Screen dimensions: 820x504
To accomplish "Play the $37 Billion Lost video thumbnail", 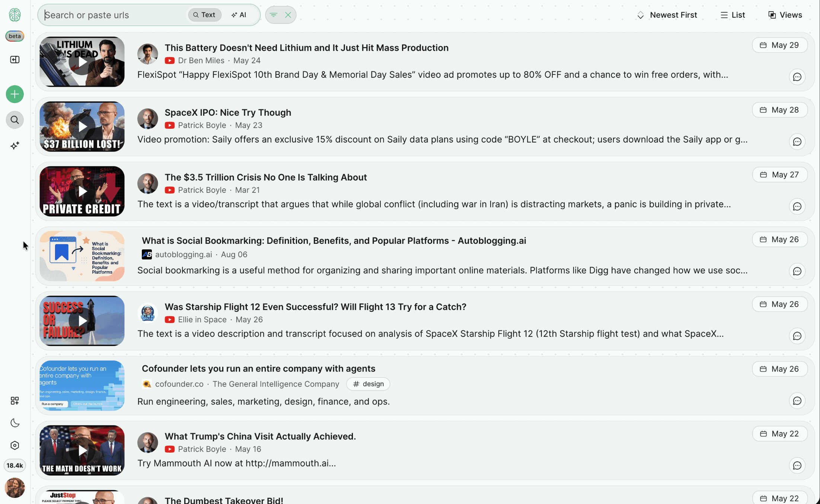I will tap(82, 127).
